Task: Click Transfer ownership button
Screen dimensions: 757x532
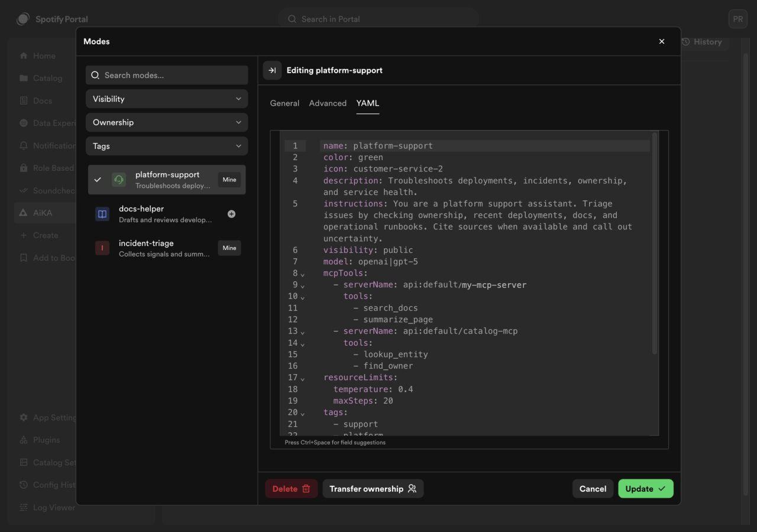Action: 373,489
